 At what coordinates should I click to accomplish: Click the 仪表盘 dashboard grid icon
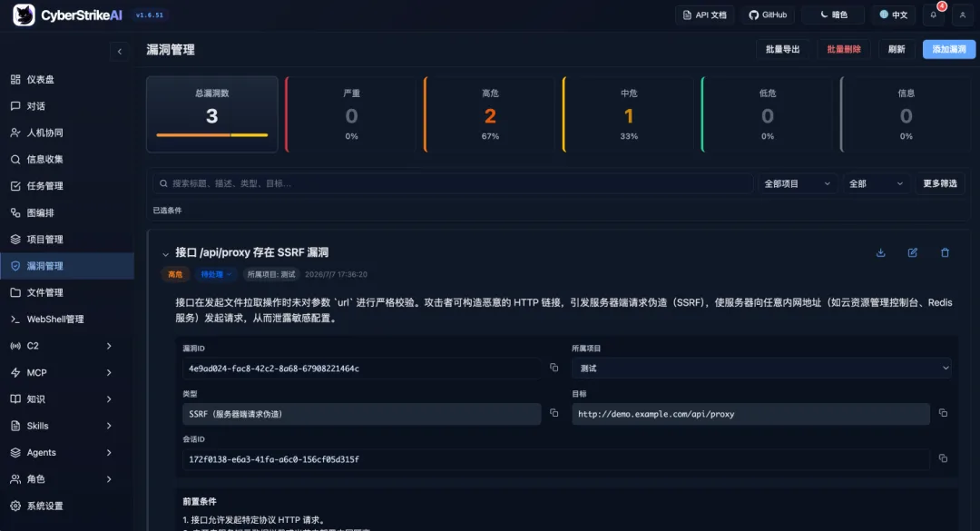point(15,80)
